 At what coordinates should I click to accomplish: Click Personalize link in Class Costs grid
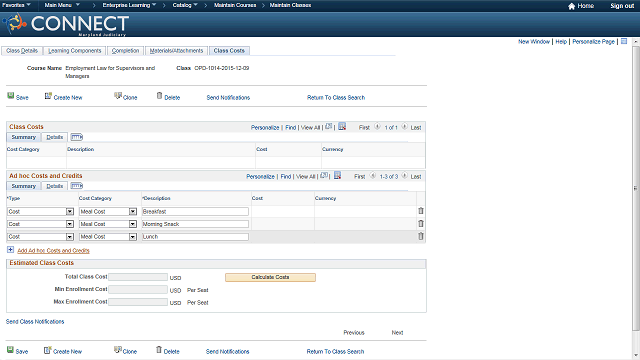point(265,127)
